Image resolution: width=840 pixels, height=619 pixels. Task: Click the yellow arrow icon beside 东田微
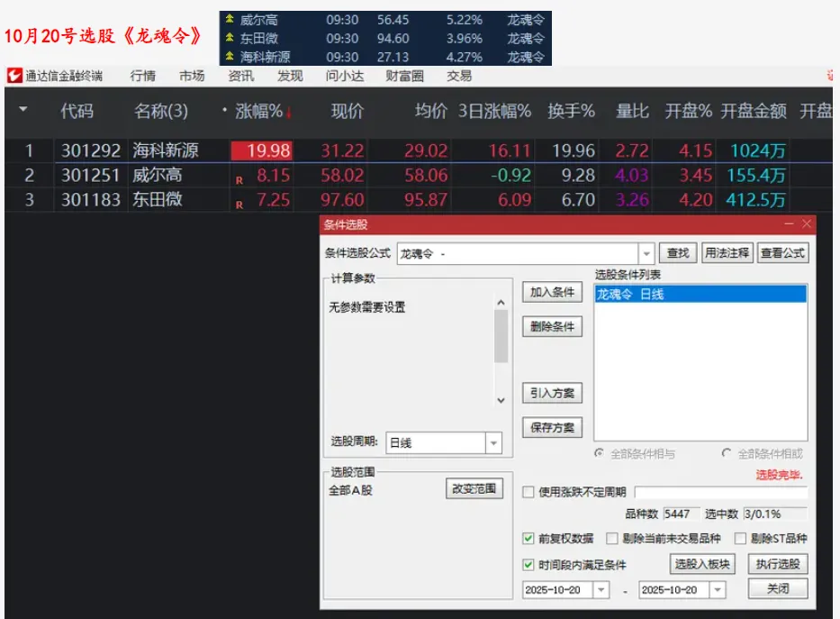coord(230,39)
